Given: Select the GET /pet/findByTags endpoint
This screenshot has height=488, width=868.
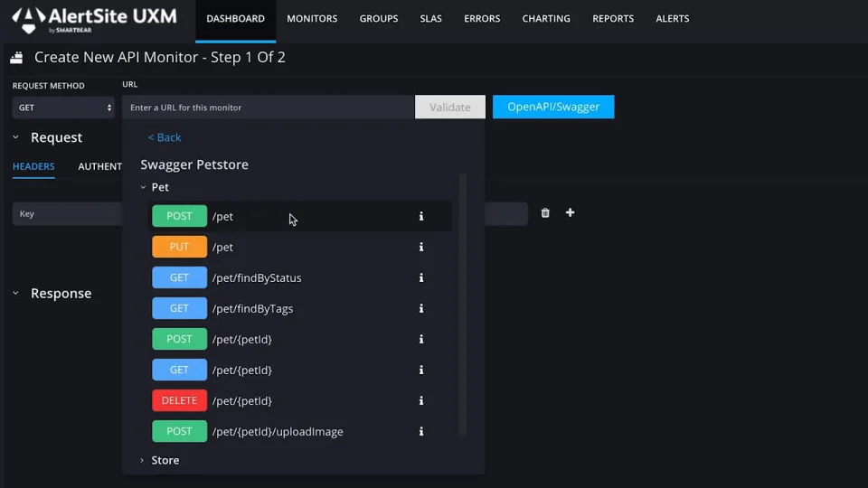Looking at the screenshot, I should click(x=302, y=308).
